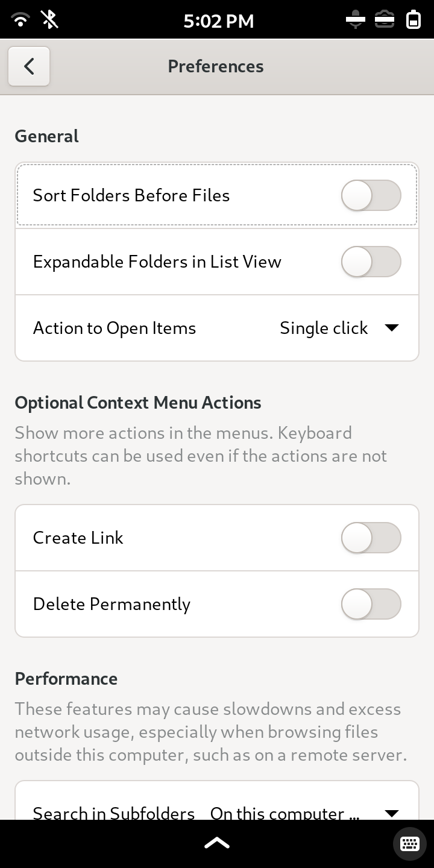Enable Sort Folders Before Files switch
The width and height of the screenshot is (434, 868).
click(371, 195)
